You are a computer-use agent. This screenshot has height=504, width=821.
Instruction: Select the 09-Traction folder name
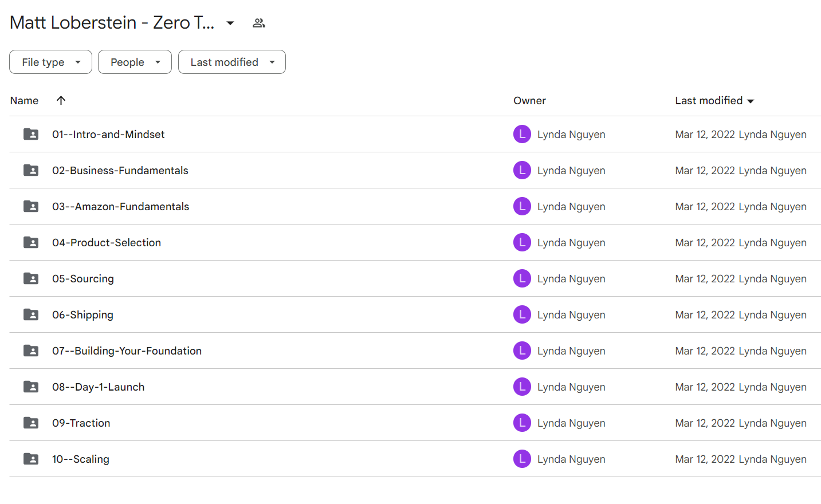click(81, 423)
